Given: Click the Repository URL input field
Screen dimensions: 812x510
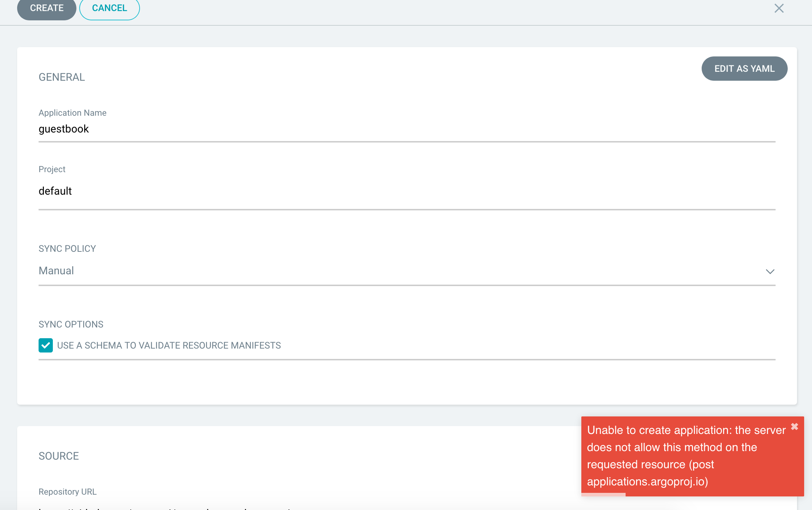Looking at the screenshot, I should 406,507.
